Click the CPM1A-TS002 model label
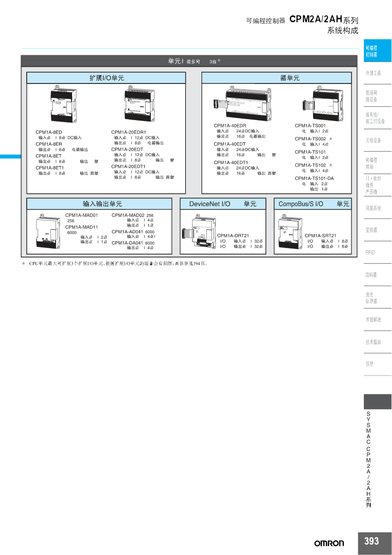Screen dimensions: 392x555 click(311, 139)
